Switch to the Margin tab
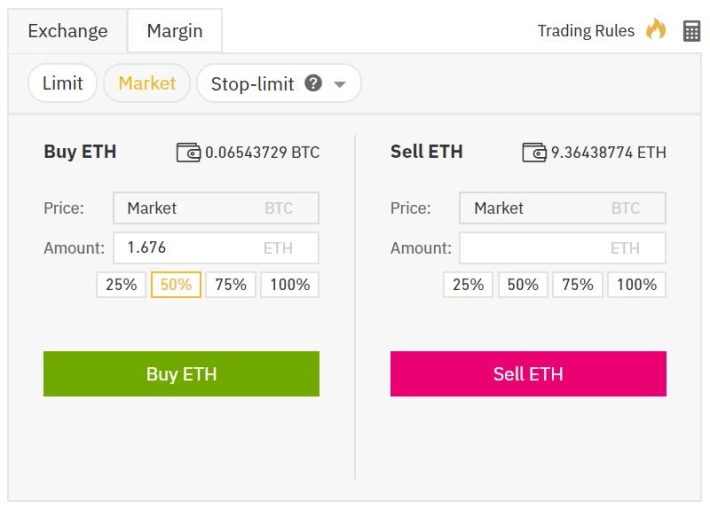 [x=175, y=31]
